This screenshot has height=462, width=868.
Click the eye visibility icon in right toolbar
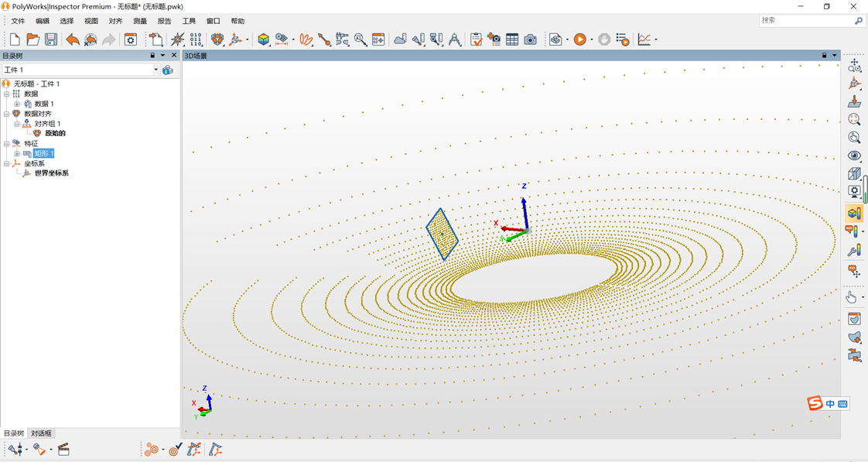pyautogui.click(x=854, y=156)
